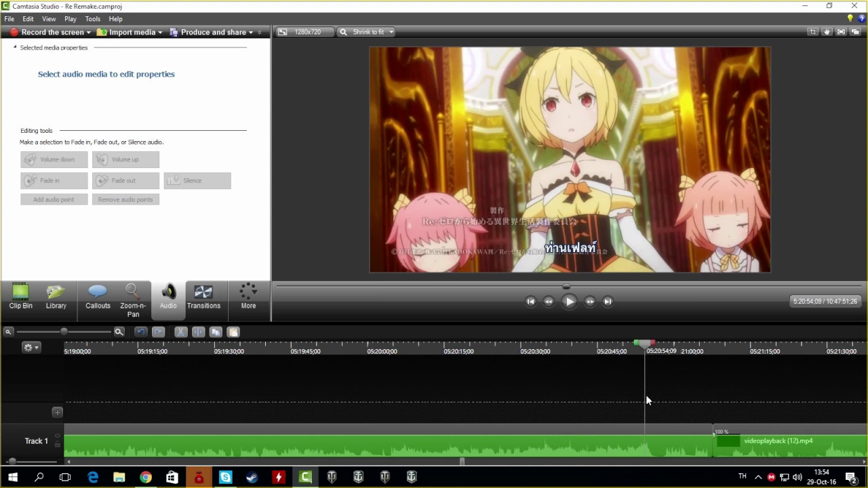
Task: Open File Explorer from taskbar
Action: click(x=119, y=477)
